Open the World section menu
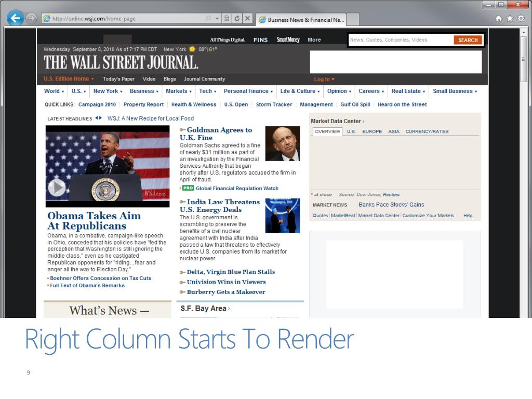Viewport: 532px width, 399px height. pos(54,91)
